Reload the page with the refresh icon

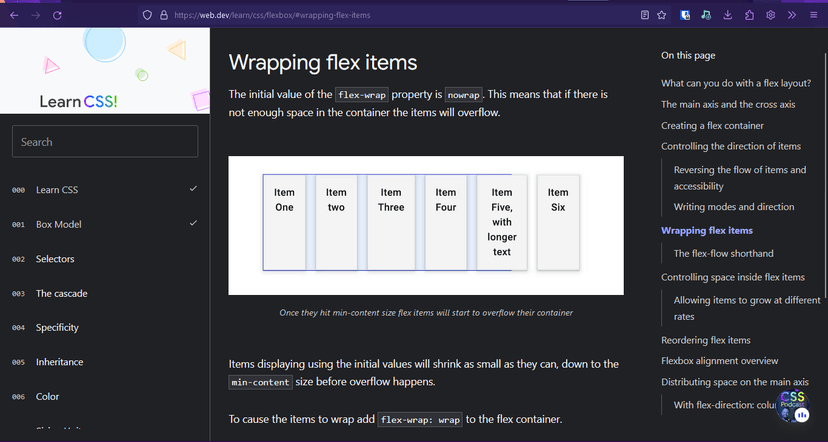pyautogui.click(x=57, y=15)
